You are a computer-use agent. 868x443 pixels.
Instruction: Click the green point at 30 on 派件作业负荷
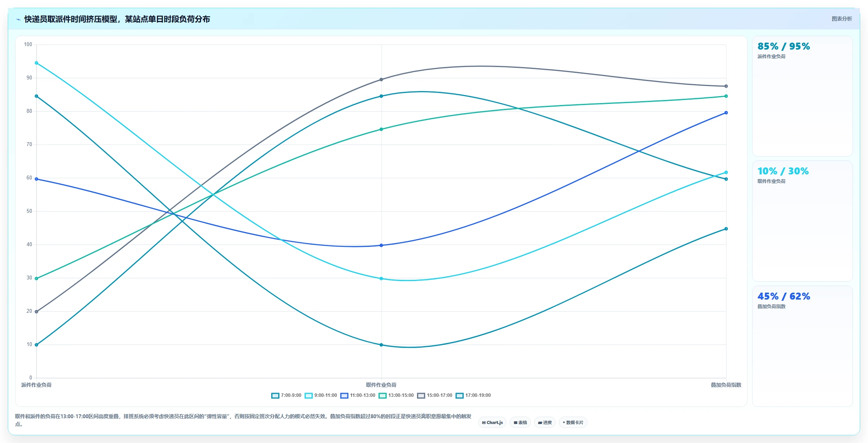(36, 278)
